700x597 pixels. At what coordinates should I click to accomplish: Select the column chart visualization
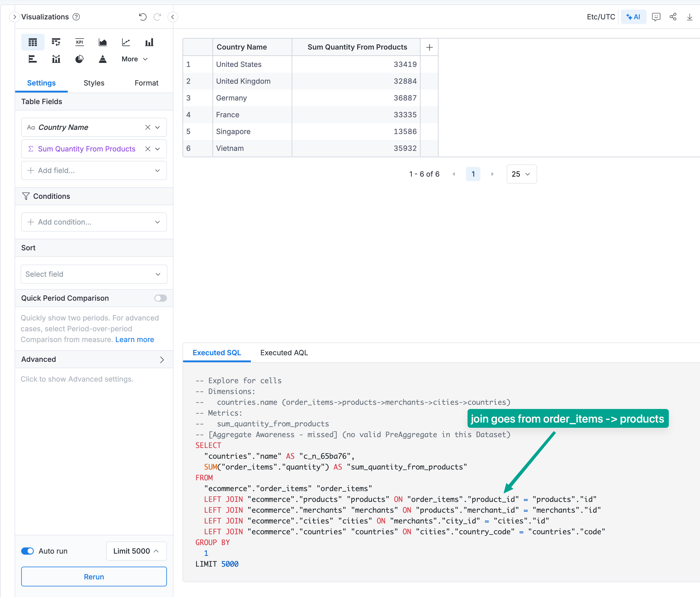[149, 42]
